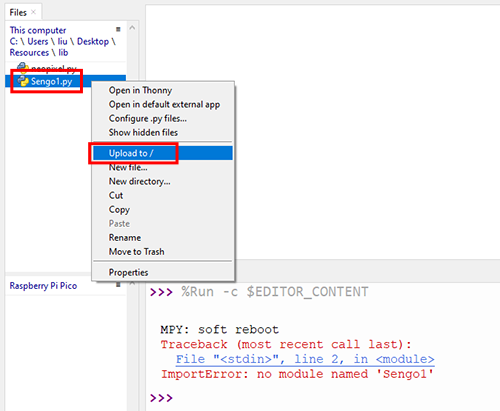This screenshot has width=500, height=411.
Task: Click the %Run -c $EDITOR_CONTENT command text
Action: coord(275,292)
